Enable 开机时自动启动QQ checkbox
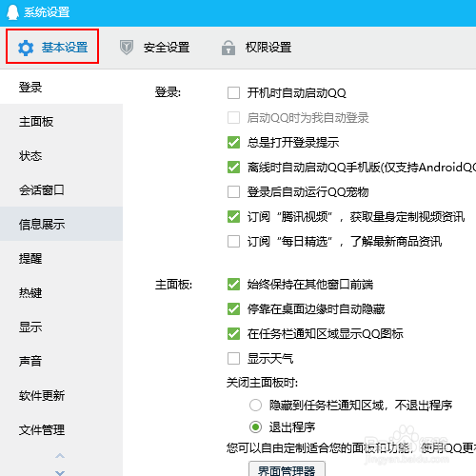Screen dimensions: 476x476 point(233,93)
